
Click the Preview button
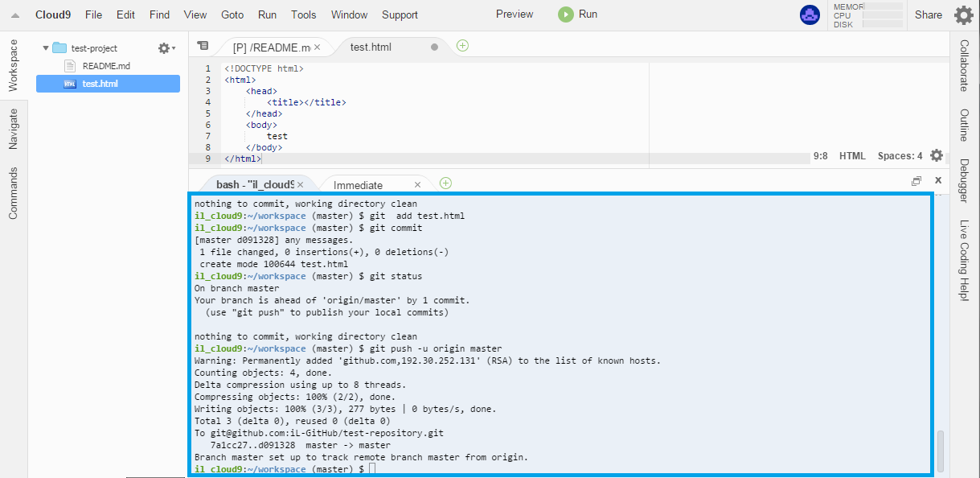[x=515, y=14]
